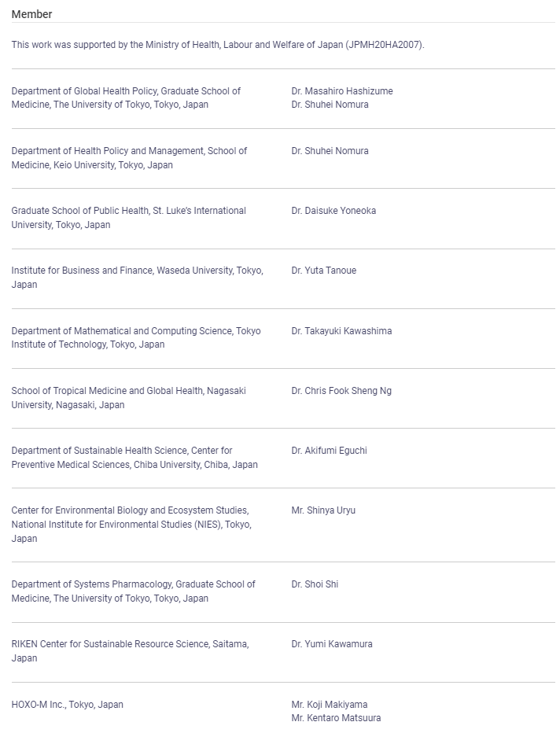Select Dr. Yumi Kawamura's name
Screen dimensions: 560x733
click(x=332, y=644)
